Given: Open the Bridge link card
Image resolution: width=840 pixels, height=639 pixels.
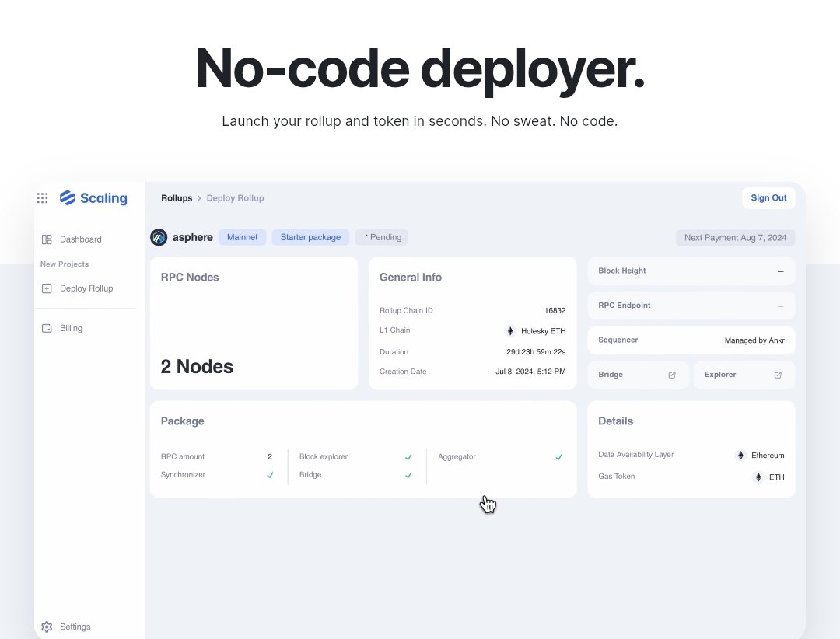Looking at the screenshot, I should [637, 375].
